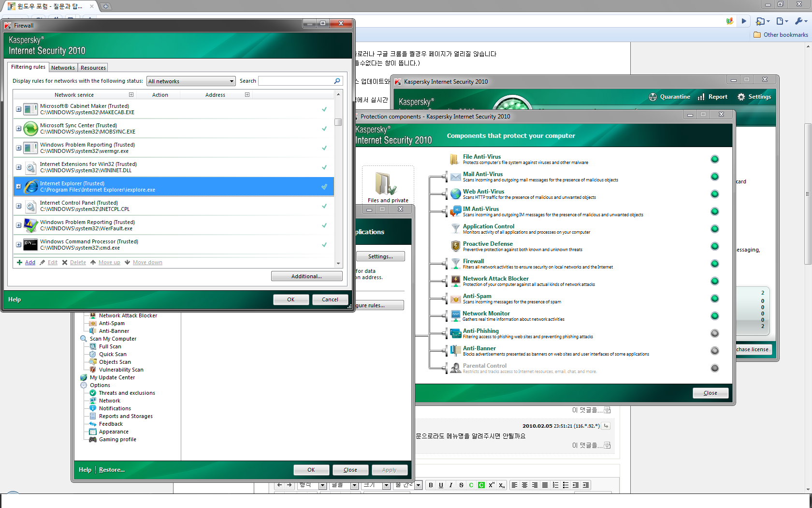Click the Application Control funnel icon
Viewport: 812px width, 508px height.
455,228
